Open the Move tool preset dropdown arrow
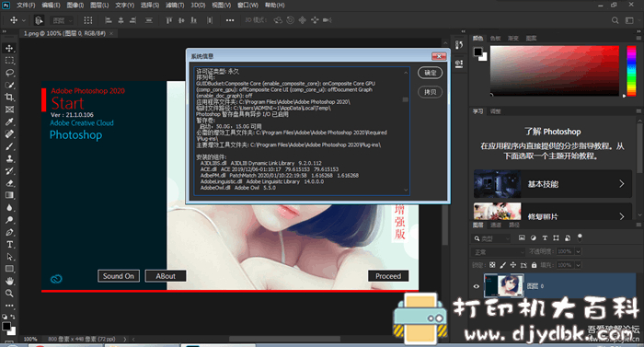This screenshot has height=347, width=644. (23, 20)
